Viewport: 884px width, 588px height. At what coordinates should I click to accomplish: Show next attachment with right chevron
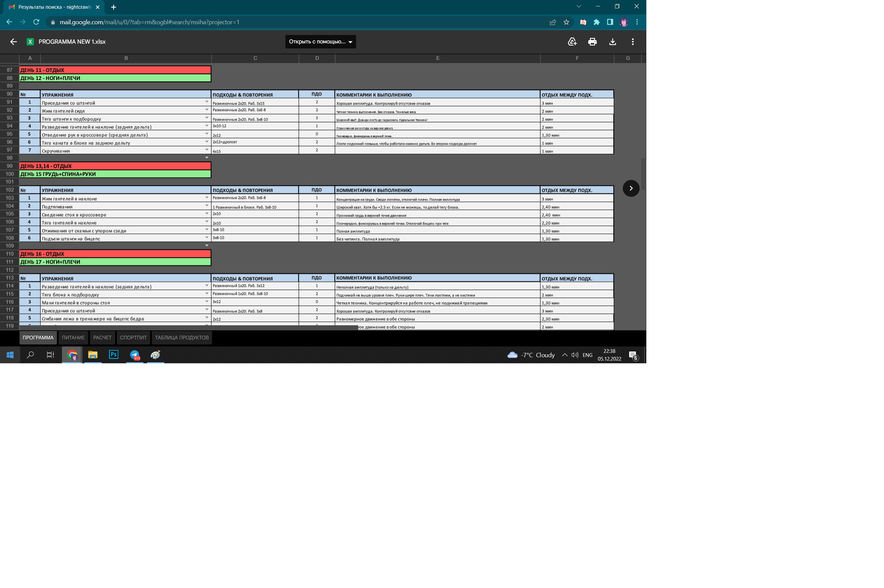pos(631,188)
